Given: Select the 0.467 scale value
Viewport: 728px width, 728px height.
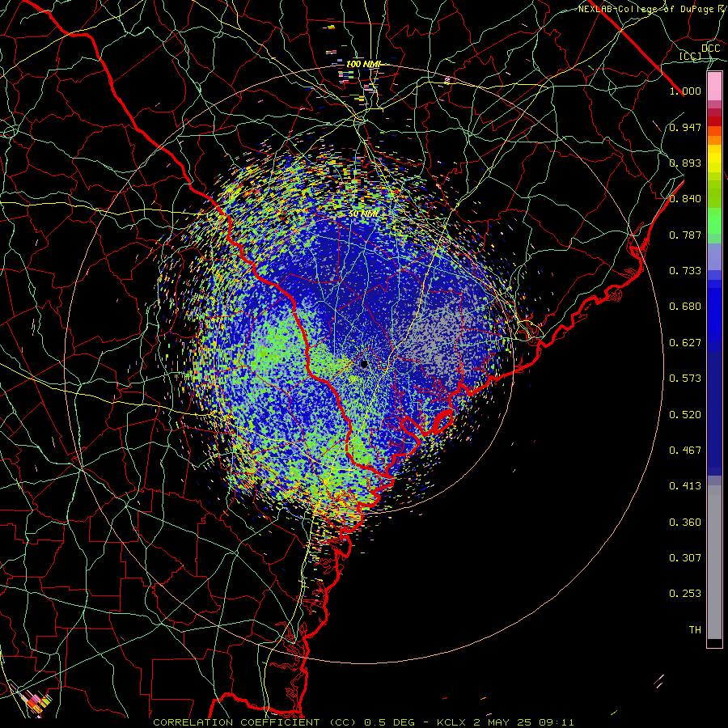Looking at the screenshot, I should pyautogui.click(x=685, y=451).
